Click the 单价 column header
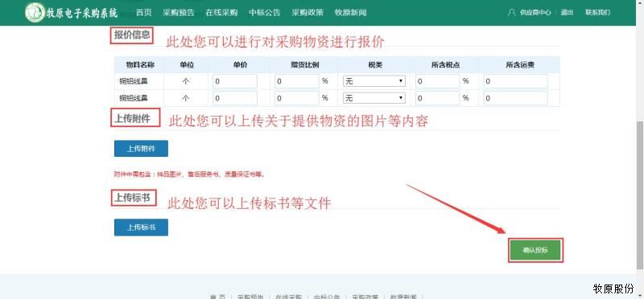 [x=239, y=65]
